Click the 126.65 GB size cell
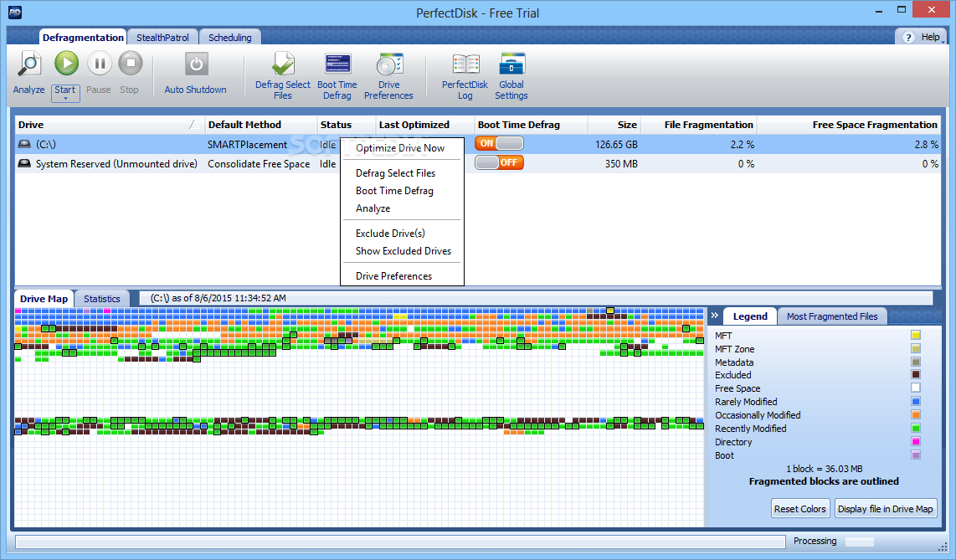The height and width of the screenshot is (560, 956). pos(616,145)
